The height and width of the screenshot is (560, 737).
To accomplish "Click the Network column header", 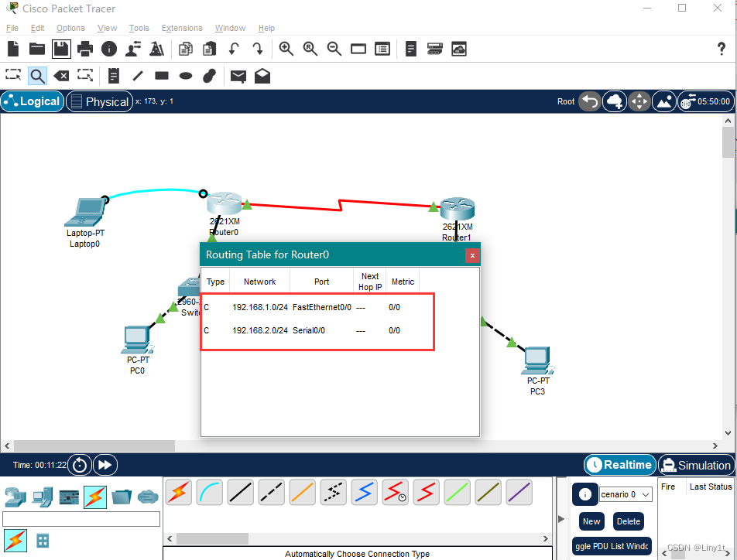I will (259, 282).
